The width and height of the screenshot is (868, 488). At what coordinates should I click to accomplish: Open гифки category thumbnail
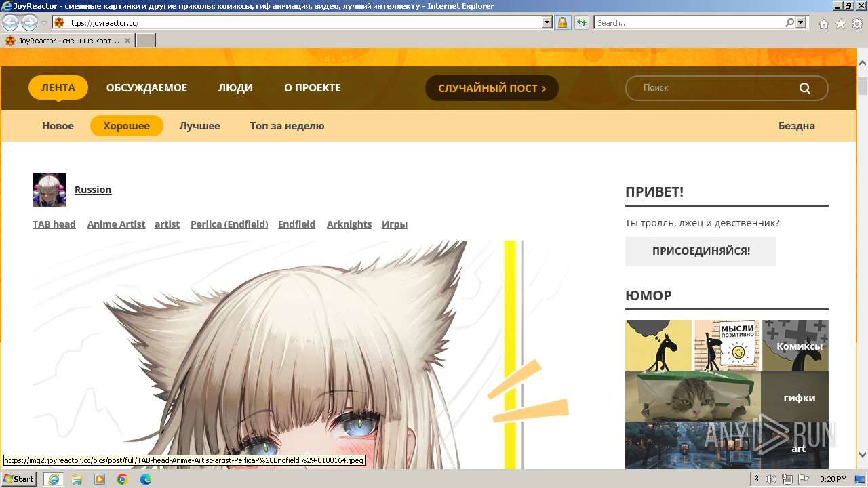727,397
